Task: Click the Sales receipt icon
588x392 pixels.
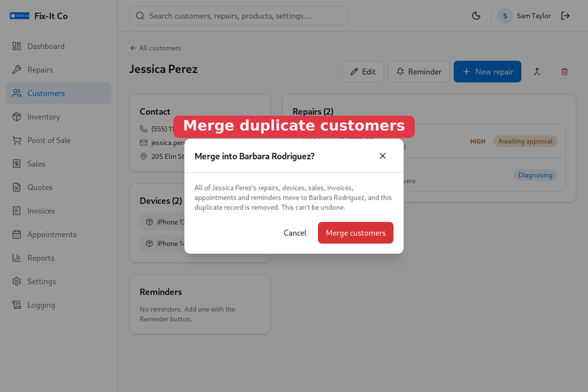Action: [17, 164]
